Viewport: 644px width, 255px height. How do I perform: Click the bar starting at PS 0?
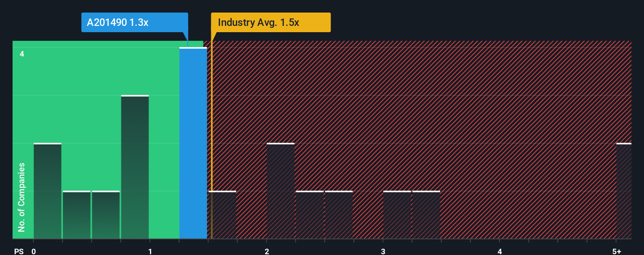[48, 191]
